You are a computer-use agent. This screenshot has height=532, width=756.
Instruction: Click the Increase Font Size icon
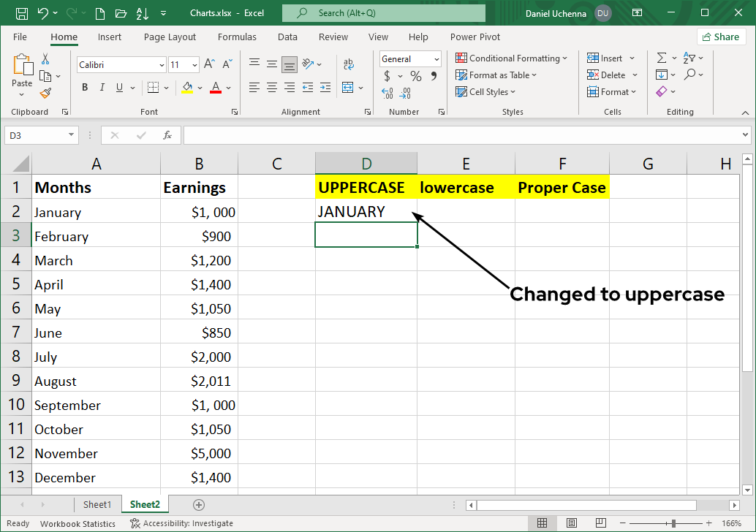(x=209, y=64)
